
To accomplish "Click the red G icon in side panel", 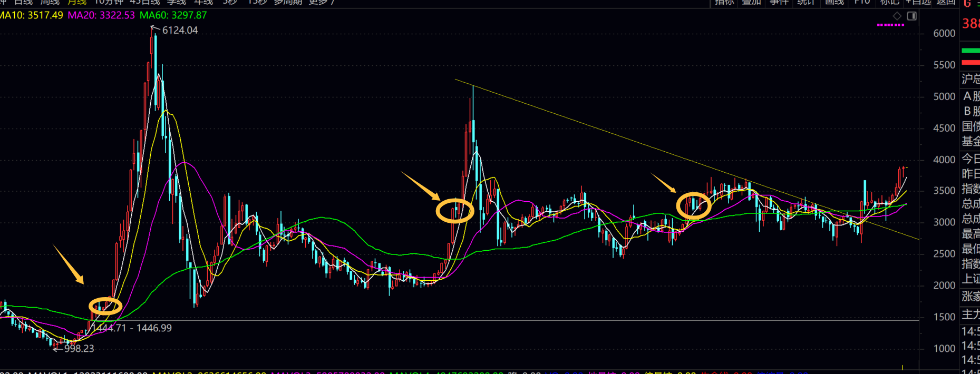I will [967, 3].
